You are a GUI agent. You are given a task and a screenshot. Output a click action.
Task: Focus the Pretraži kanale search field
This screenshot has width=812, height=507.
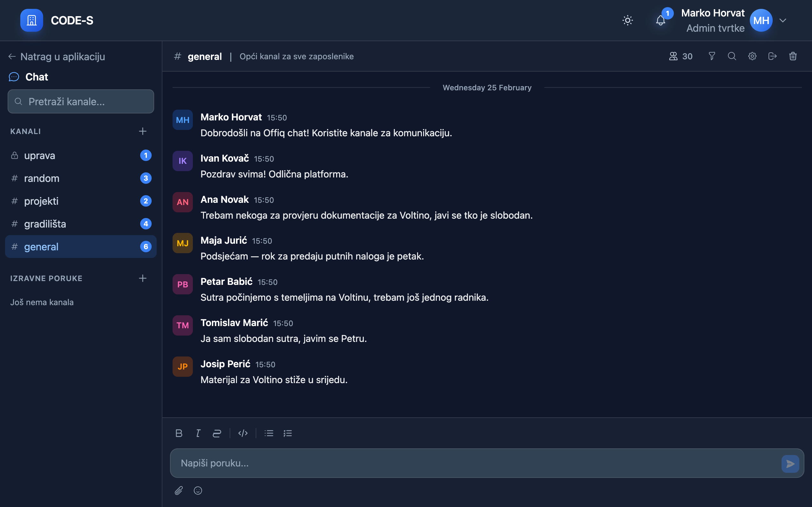pyautogui.click(x=81, y=102)
